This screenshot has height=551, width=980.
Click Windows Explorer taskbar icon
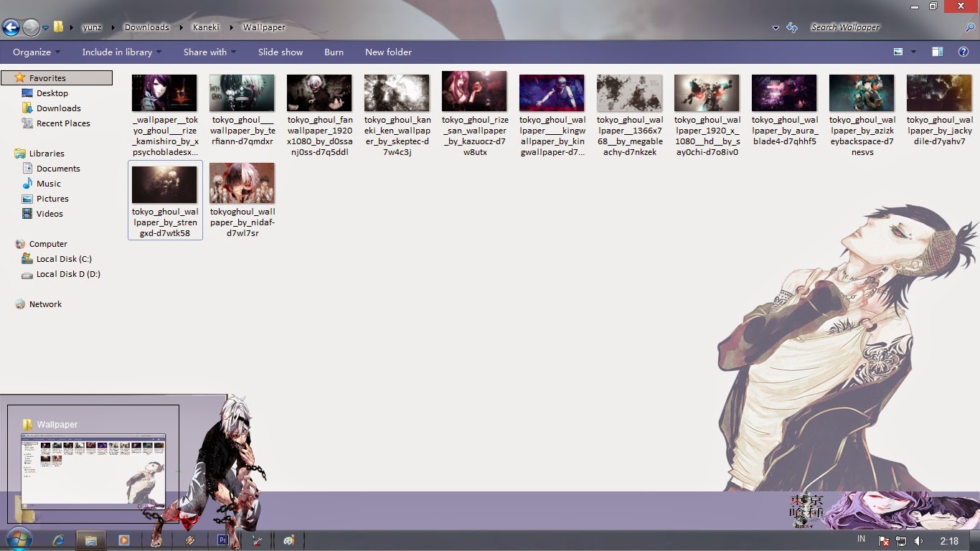[x=91, y=540]
